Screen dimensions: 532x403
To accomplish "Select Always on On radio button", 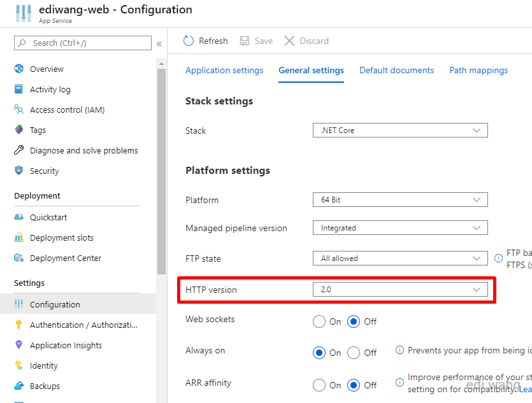I will [x=319, y=353].
